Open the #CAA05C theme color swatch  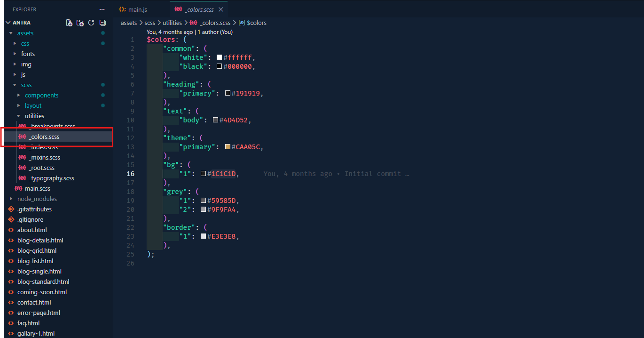pyautogui.click(x=228, y=147)
